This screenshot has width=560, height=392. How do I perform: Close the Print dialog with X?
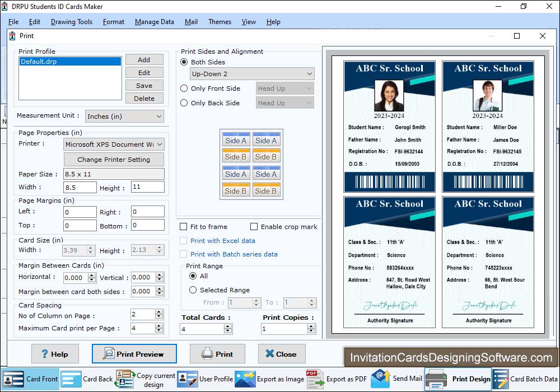[x=543, y=36]
